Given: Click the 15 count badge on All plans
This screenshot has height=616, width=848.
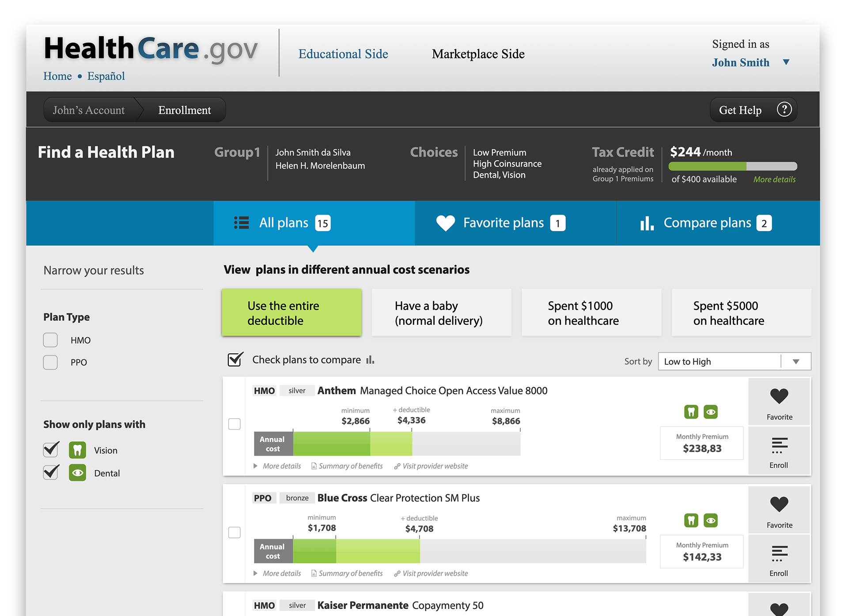Looking at the screenshot, I should 323,223.
